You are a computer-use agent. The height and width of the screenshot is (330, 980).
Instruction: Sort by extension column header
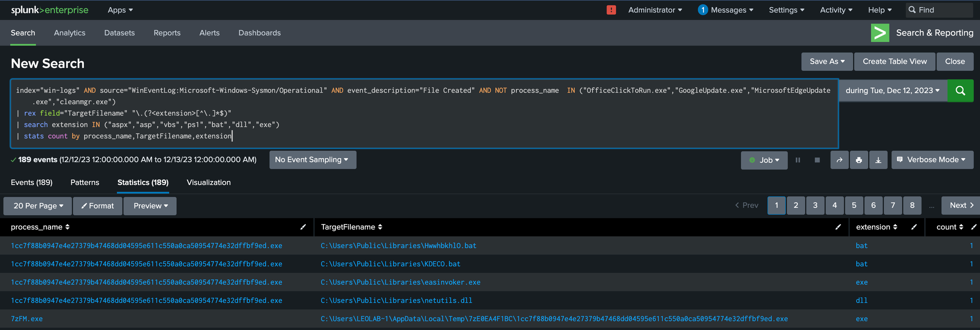click(877, 227)
